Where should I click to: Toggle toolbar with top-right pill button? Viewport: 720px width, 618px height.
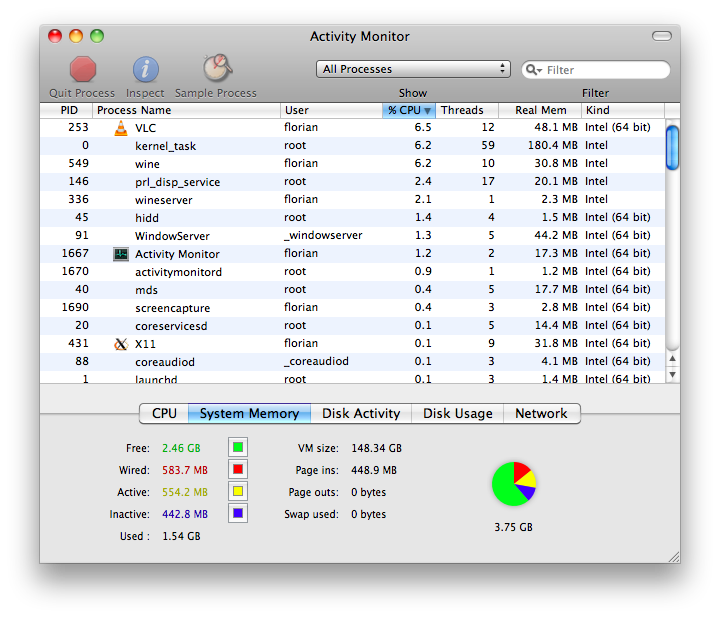(662, 36)
